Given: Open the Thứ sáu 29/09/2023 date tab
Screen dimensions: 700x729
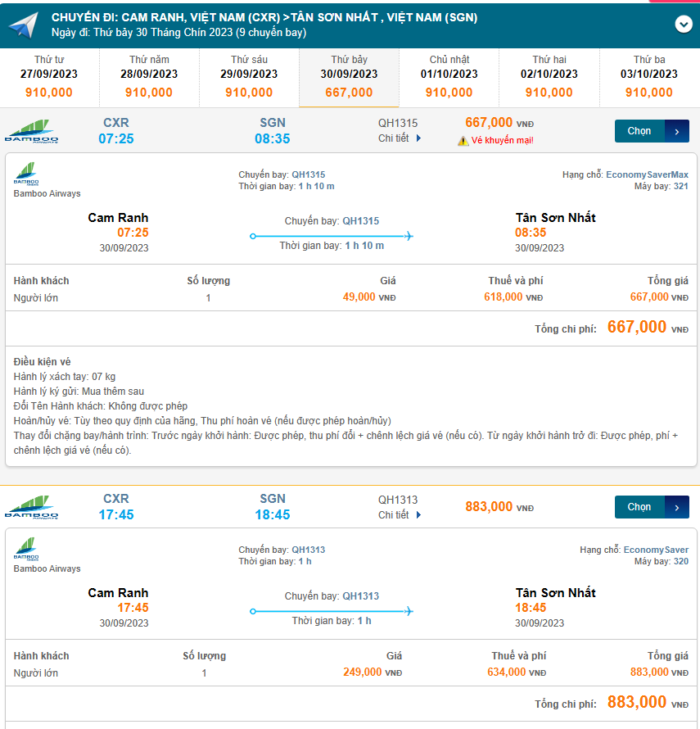Looking at the screenshot, I should coord(250,78).
